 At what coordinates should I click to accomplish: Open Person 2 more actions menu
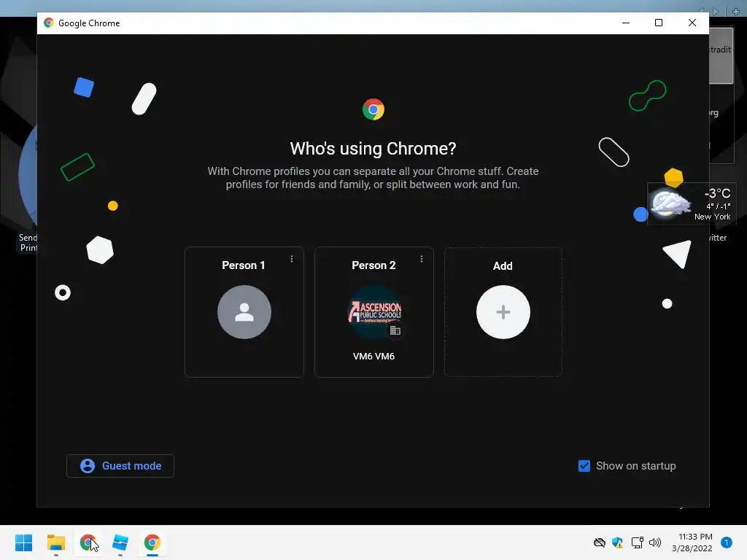(421, 259)
